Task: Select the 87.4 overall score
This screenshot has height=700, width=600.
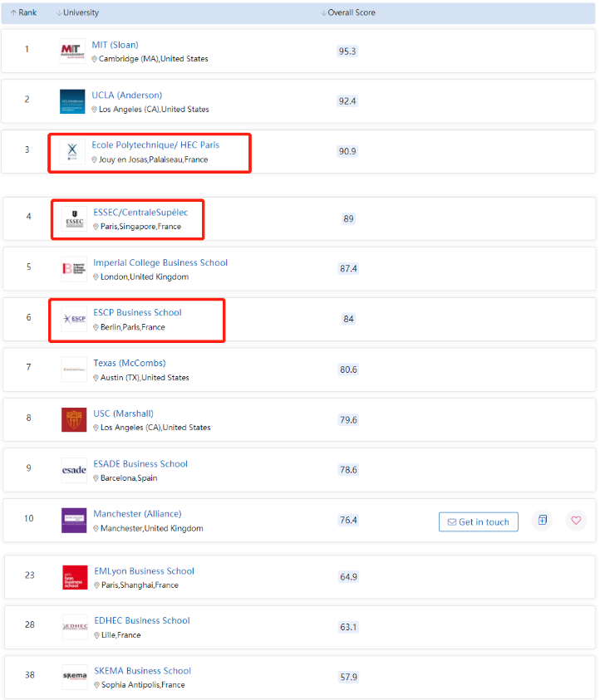Action: point(348,269)
